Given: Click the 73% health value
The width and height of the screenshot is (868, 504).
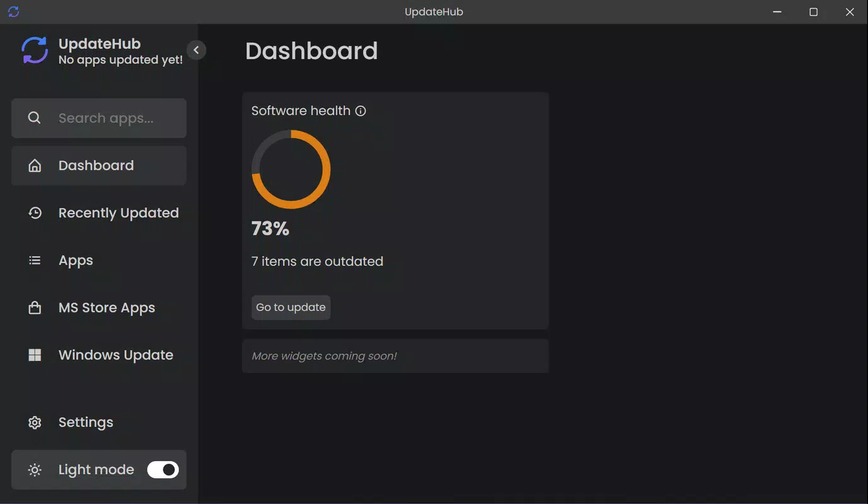Looking at the screenshot, I should click(x=270, y=229).
